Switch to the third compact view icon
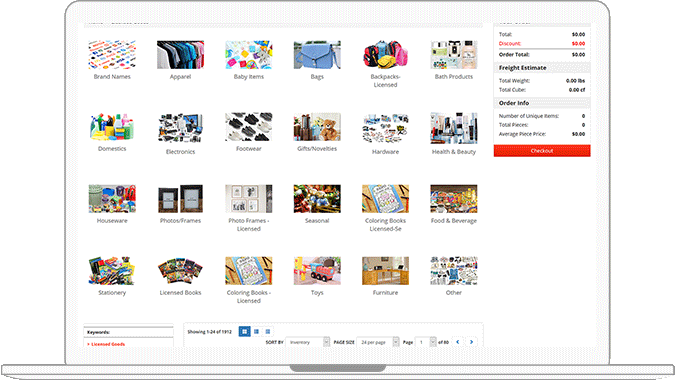 (x=268, y=331)
